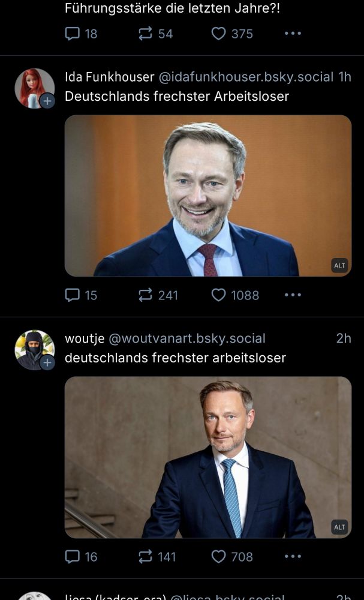364x600 pixels.
Task: Reply to the top post with 18 comments
Action: tap(73, 34)
